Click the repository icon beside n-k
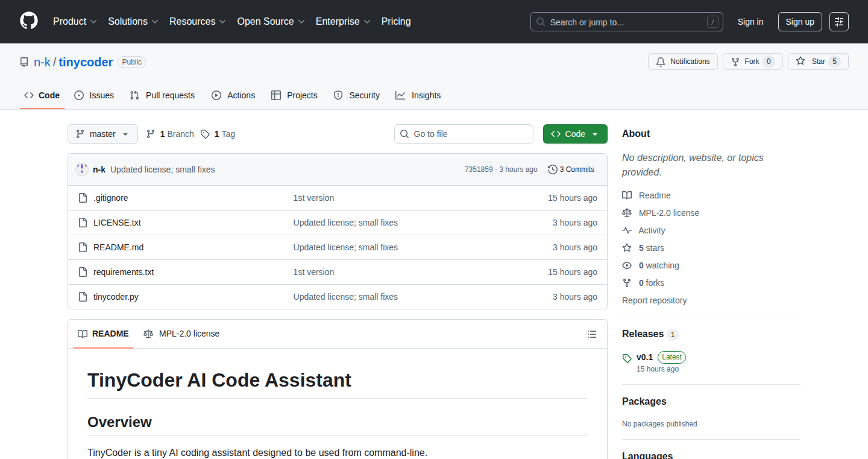This screenshot has height=459, width=868. click(x=24, y=62)
